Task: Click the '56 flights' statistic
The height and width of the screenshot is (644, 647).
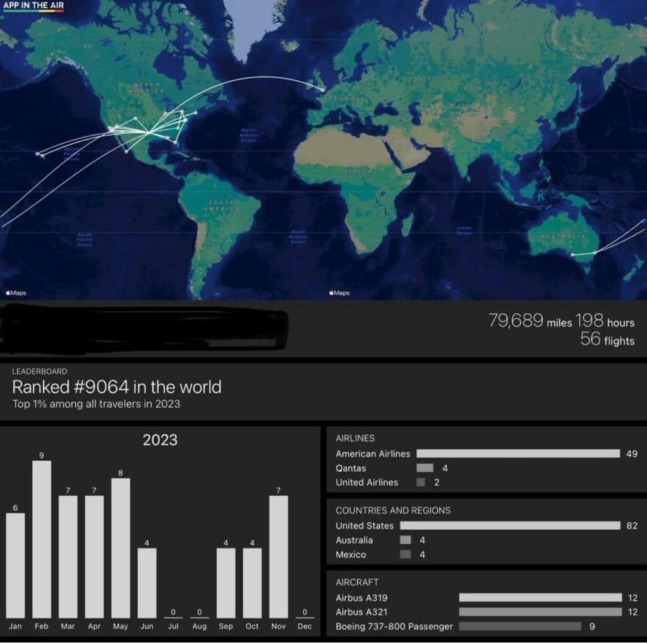Action: pyautogui.click(x=607, y=339)
